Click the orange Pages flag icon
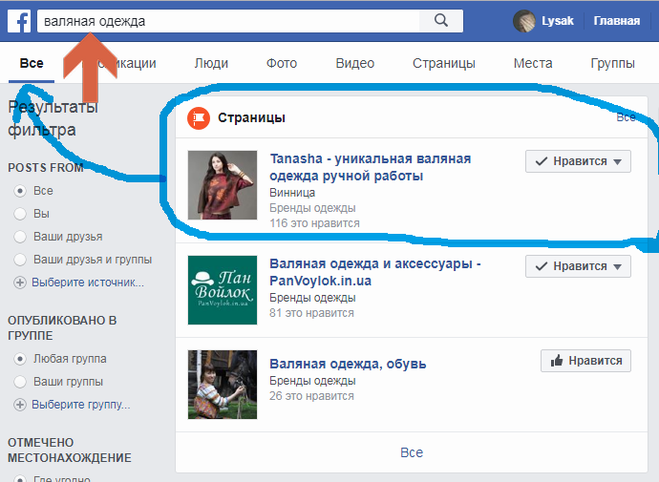Image resolution: width=659 pixels, height=482 pixels. click(198, 118)
